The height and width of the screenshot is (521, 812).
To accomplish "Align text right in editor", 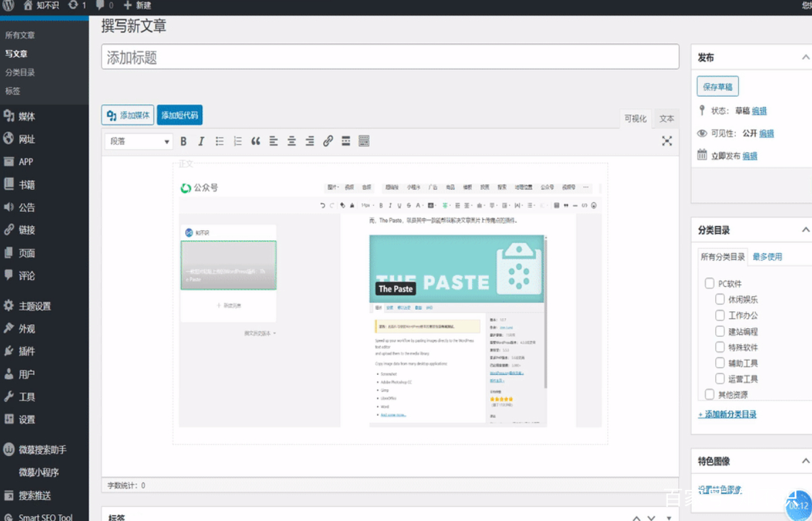I will pos(310,141).
